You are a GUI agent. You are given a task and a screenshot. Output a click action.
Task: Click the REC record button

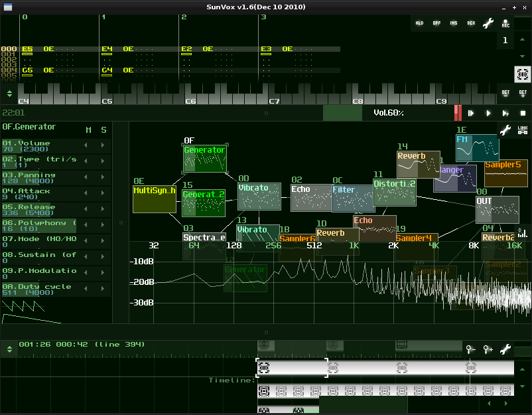(x=505, y=23)
